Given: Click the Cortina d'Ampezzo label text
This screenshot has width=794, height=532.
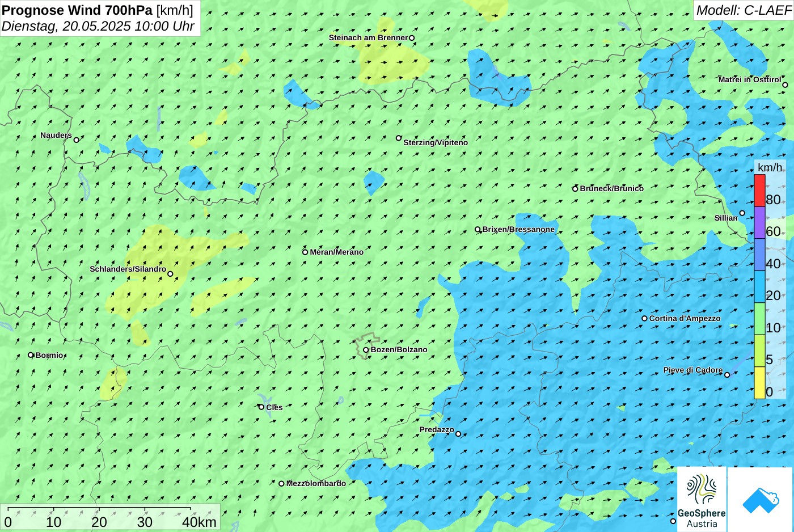Looking at the screenshot, I should click(685, 318).
